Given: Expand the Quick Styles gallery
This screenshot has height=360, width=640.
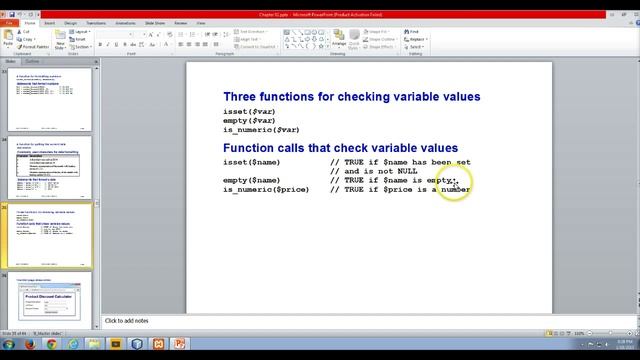Looking at the screenshot, I should (354, 40).
